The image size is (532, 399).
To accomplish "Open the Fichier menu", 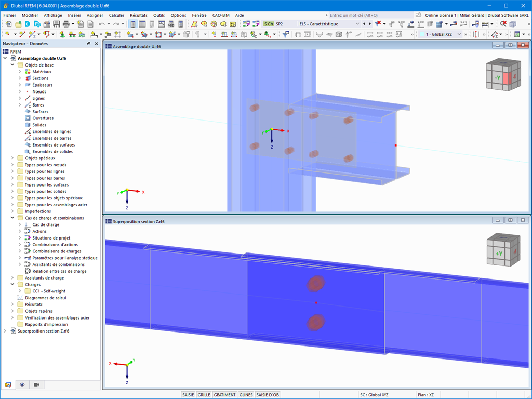I will 9,15.
